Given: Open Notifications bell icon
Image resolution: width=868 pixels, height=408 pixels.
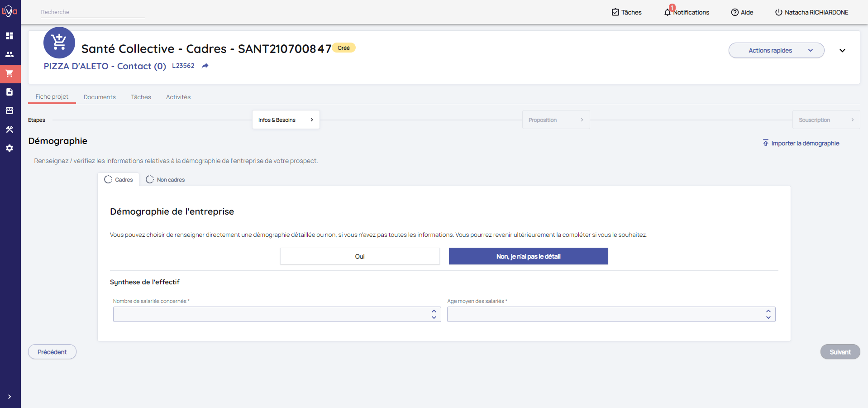Looking at the screenshot, I should click(x=668, y=12).
